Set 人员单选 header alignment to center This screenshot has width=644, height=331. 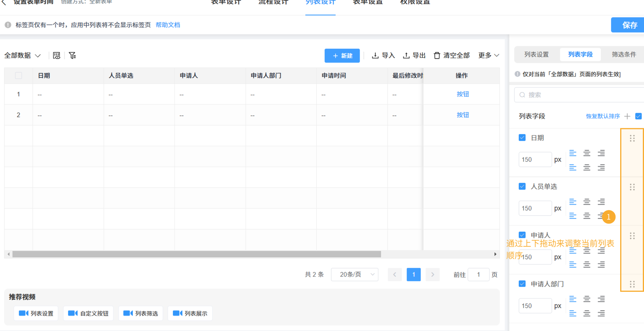[587, 202]
